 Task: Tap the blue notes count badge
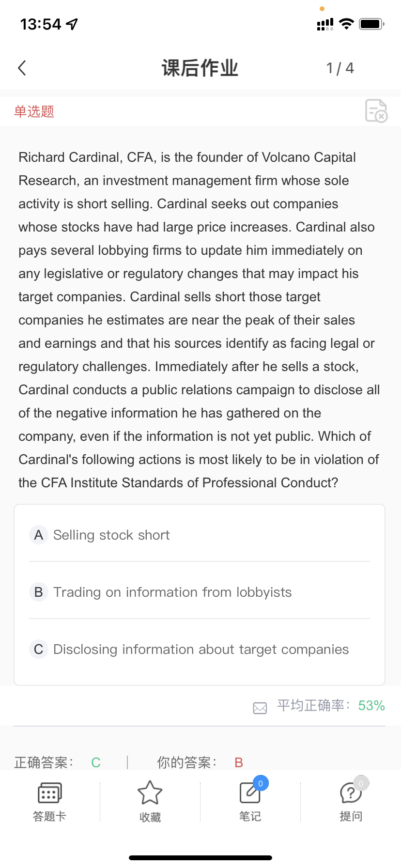tap(261, 783)
